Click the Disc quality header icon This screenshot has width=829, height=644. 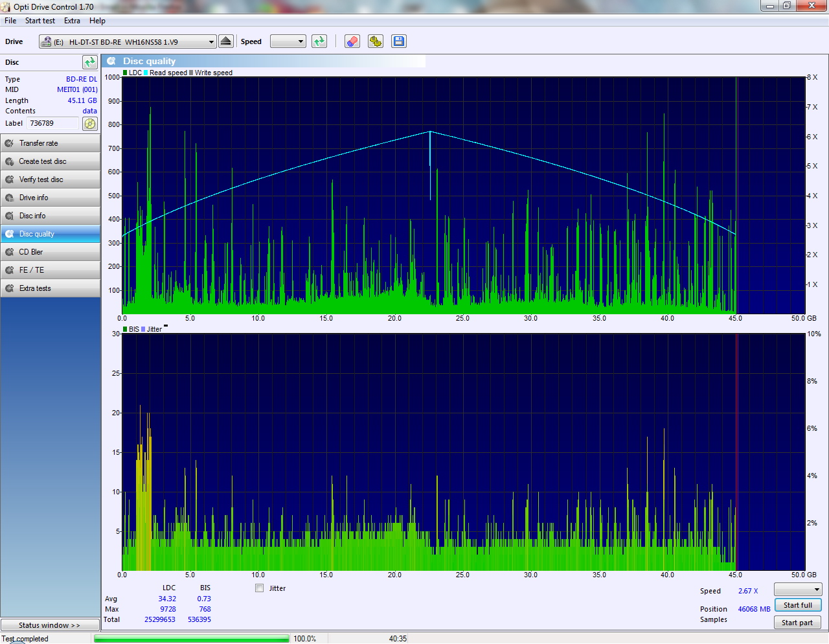click(x=111, y=61)
